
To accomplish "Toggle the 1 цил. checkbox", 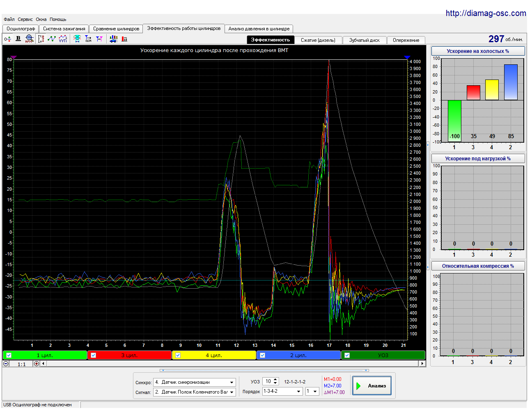I will click(x=9, y=355).
